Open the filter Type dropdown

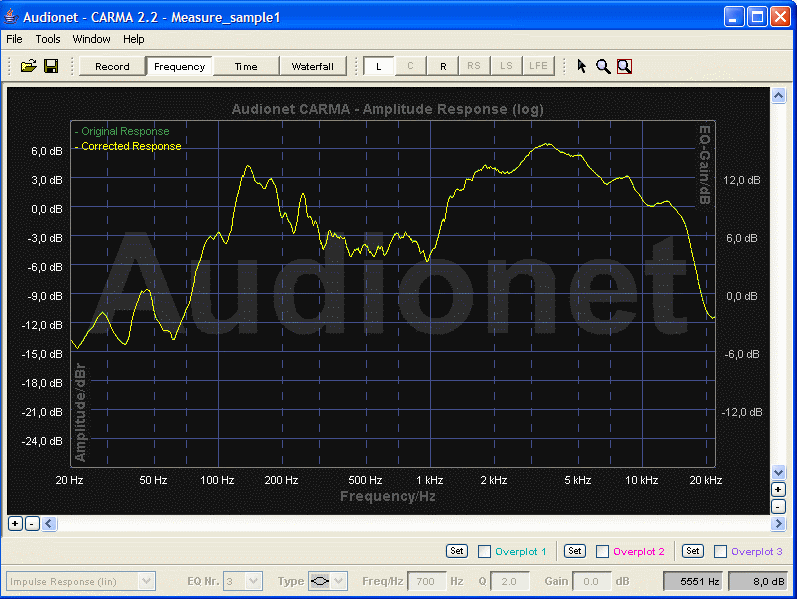327,581
